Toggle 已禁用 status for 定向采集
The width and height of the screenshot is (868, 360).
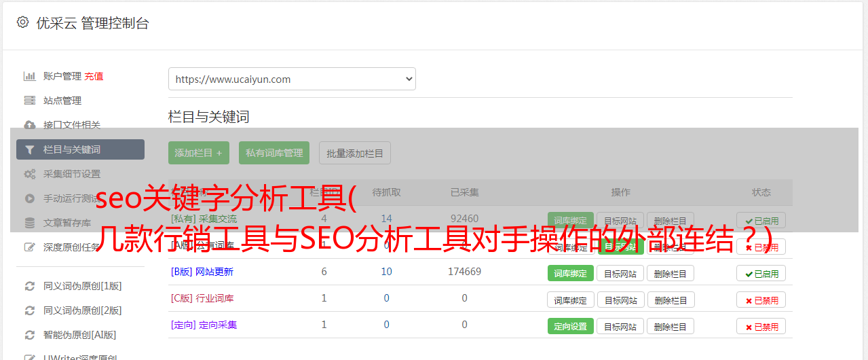(x=761, y=326)
